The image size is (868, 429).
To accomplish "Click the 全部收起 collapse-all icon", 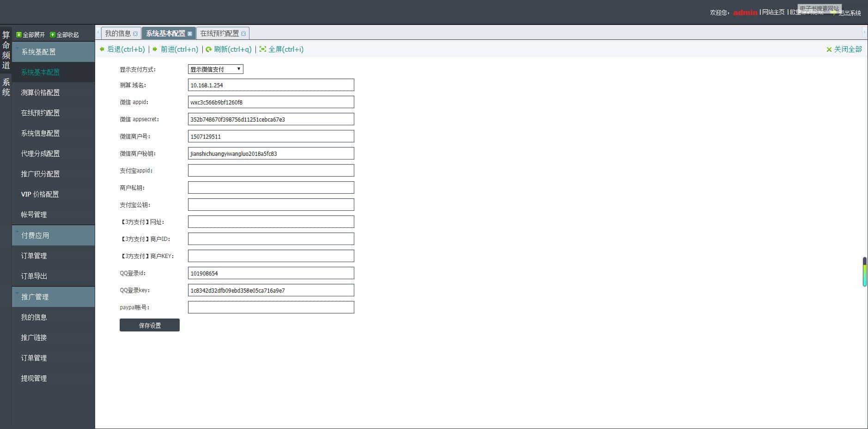I will (53, 35).
